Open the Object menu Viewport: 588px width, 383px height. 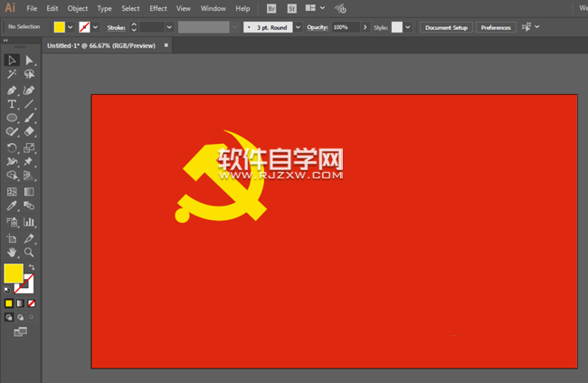(78, 8)
